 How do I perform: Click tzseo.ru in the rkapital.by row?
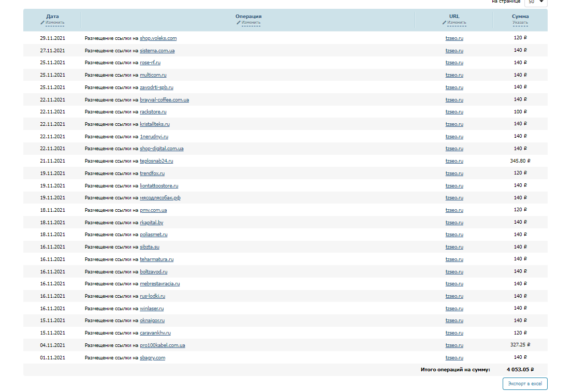(454, 223)
